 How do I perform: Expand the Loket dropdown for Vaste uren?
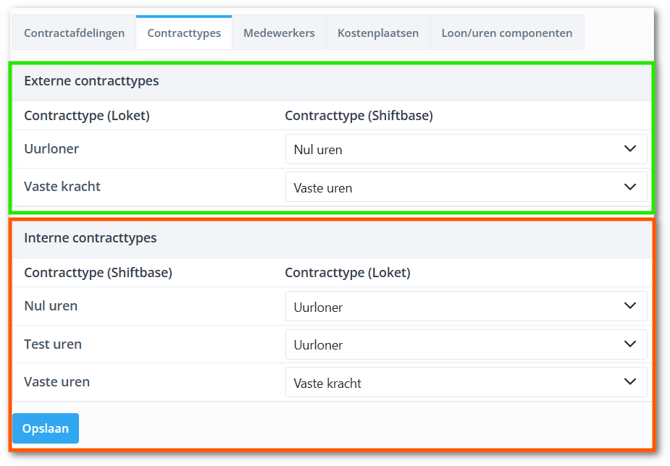point(465,383)
